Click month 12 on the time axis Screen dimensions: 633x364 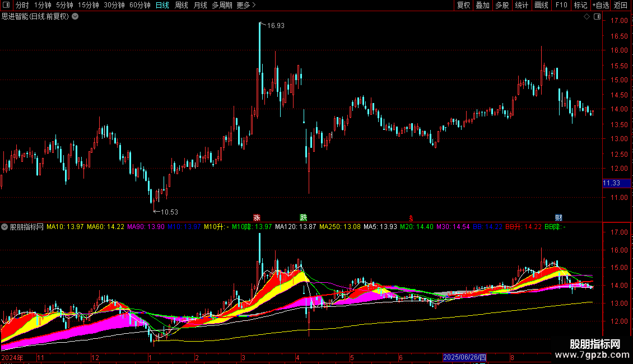click(x=95, y=357)
